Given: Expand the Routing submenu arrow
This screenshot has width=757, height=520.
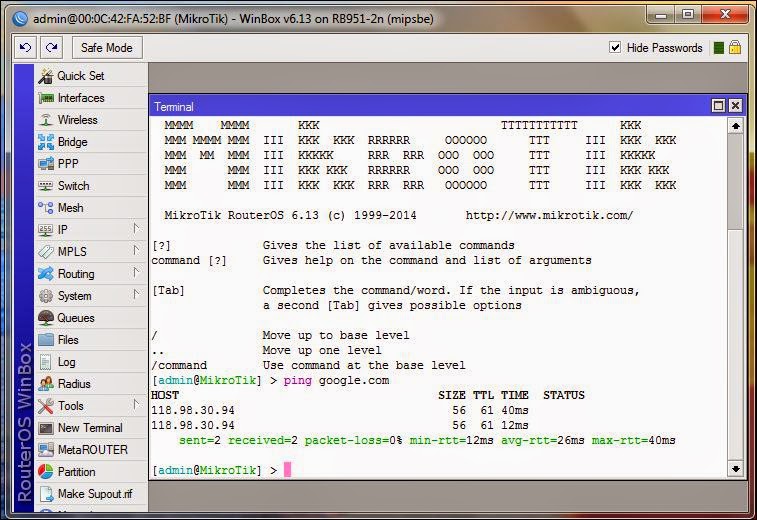Looking at the screenshot, I should pyautogui.click(x=136, y=273).
